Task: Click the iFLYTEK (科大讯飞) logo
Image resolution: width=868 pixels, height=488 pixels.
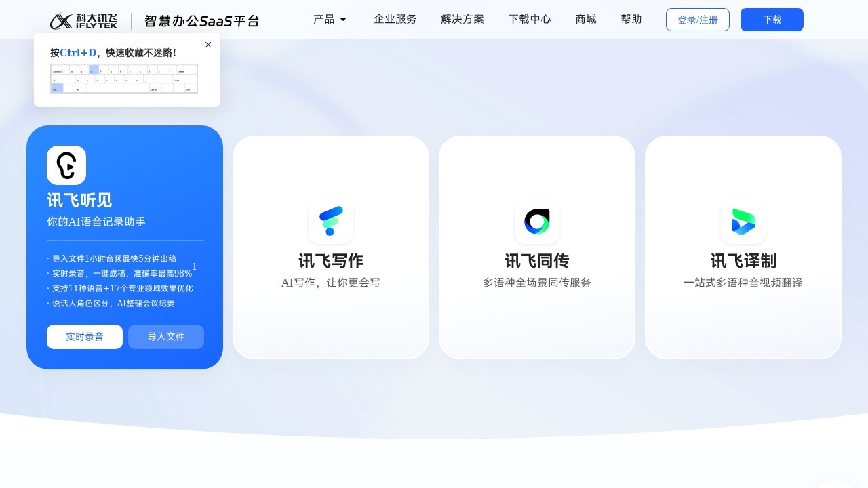Action: 83,20
